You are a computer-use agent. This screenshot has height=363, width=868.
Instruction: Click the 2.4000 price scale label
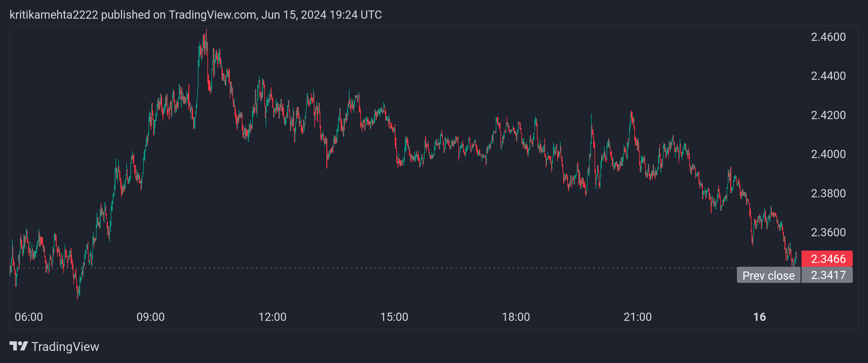(x=828, y=154)
